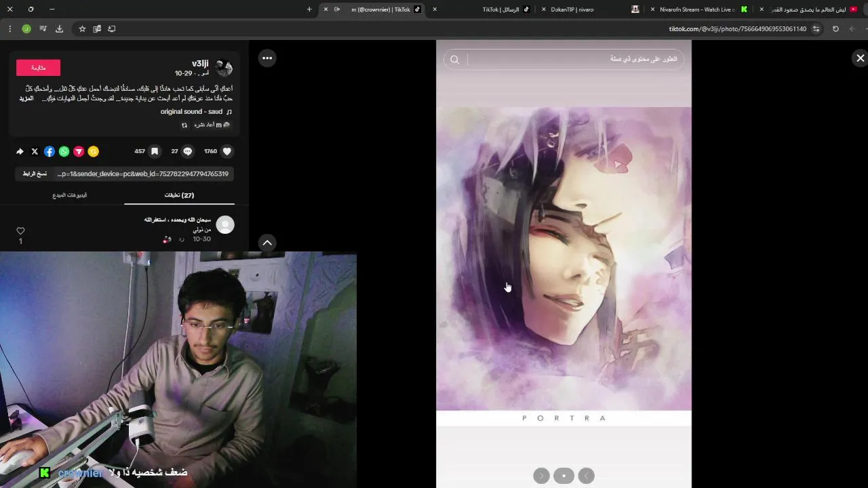Open more share options arrow icon
This screenshot has width=868, height=488.
coord(20,151)
